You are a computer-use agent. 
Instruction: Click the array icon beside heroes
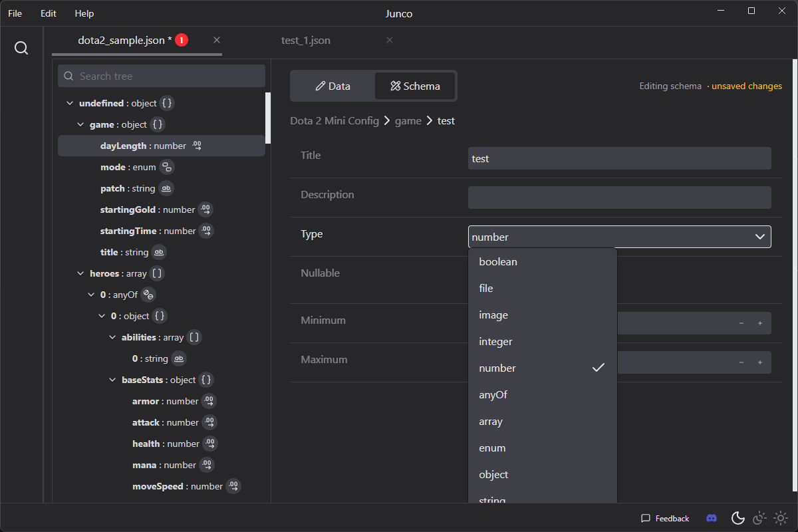(157, 273)
